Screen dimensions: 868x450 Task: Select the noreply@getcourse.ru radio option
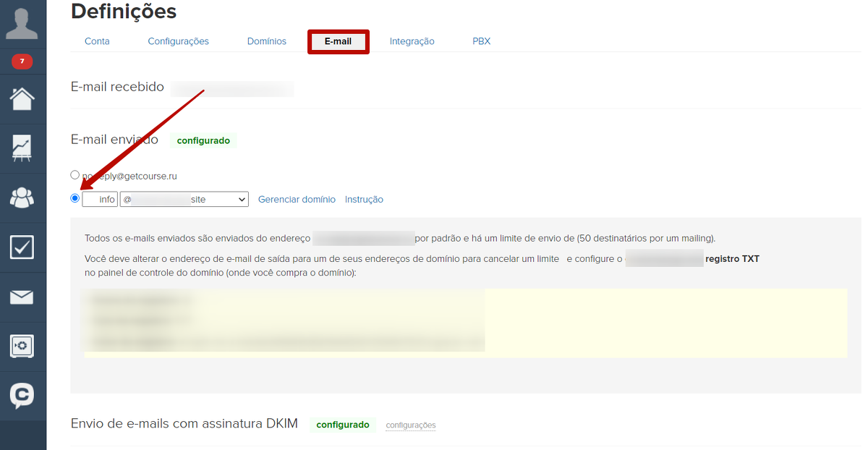(75, 175)
